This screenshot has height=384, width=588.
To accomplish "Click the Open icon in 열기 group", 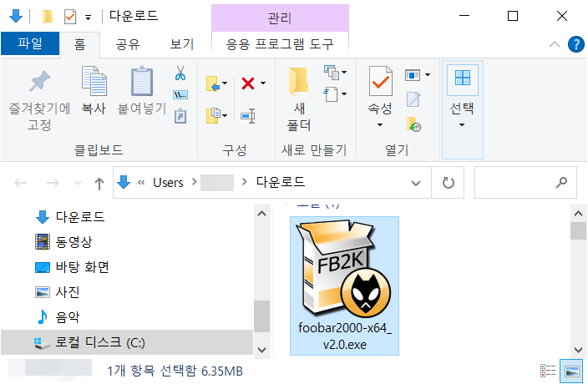I will (413, 75).
